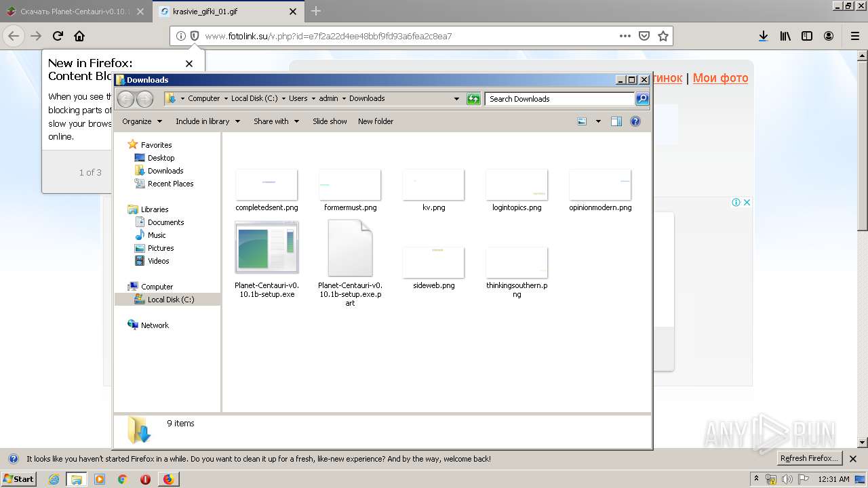Start Slide show from toolbar
The height and width of the screenshot is (488, 868).
click(x=330, y=121)
